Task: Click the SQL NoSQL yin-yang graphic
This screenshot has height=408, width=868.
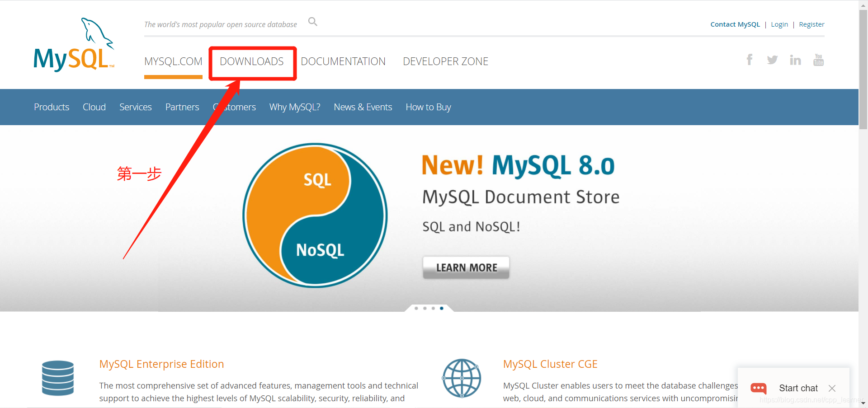Action: pyautogui.click(x=315, y=216)
